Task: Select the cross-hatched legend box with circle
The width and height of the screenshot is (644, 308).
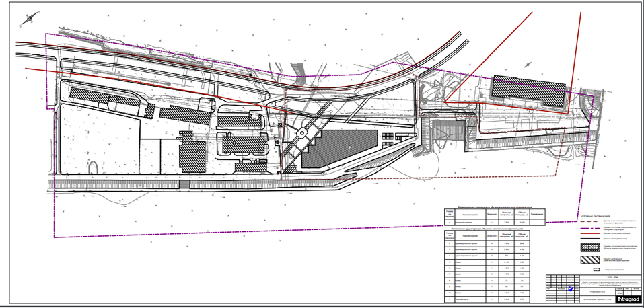Action: [590, 245]
